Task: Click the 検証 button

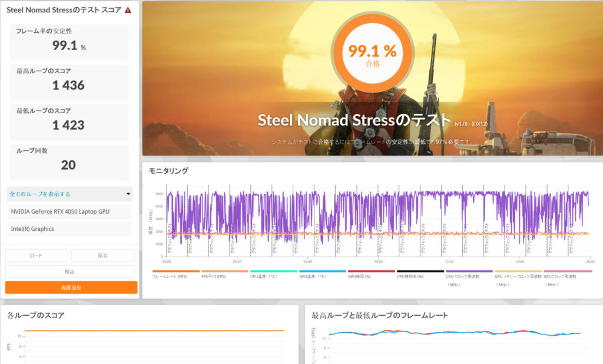Action: coord(69,272)
